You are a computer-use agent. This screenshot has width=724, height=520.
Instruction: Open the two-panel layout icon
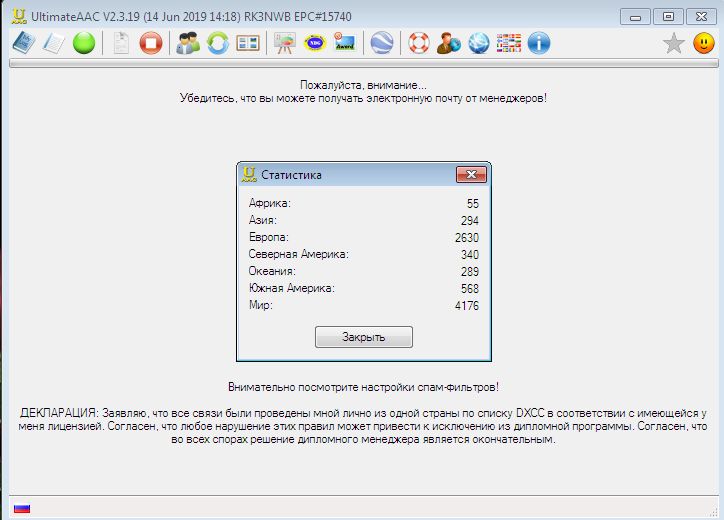point(248,43)
